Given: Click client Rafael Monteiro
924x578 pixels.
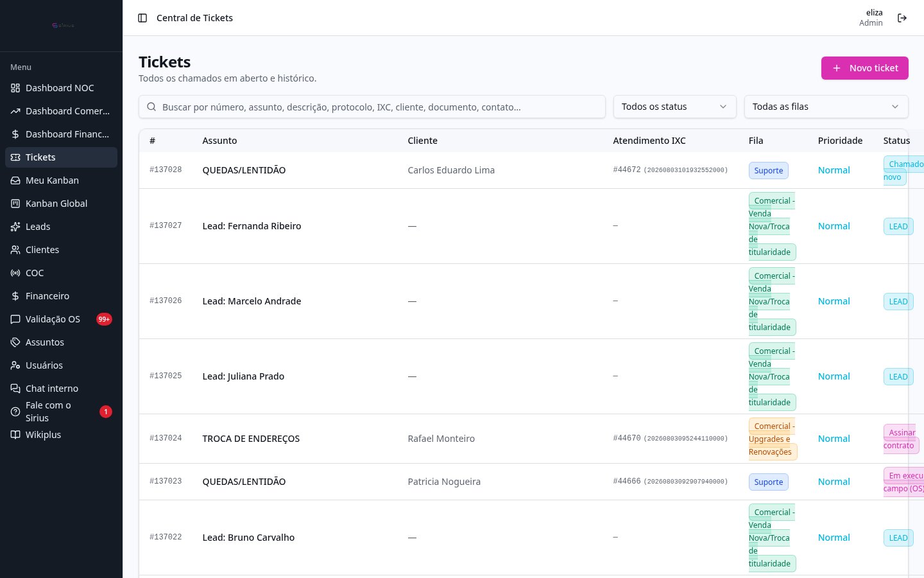Looking at the screenshot, I should click(x=441, y=439).
